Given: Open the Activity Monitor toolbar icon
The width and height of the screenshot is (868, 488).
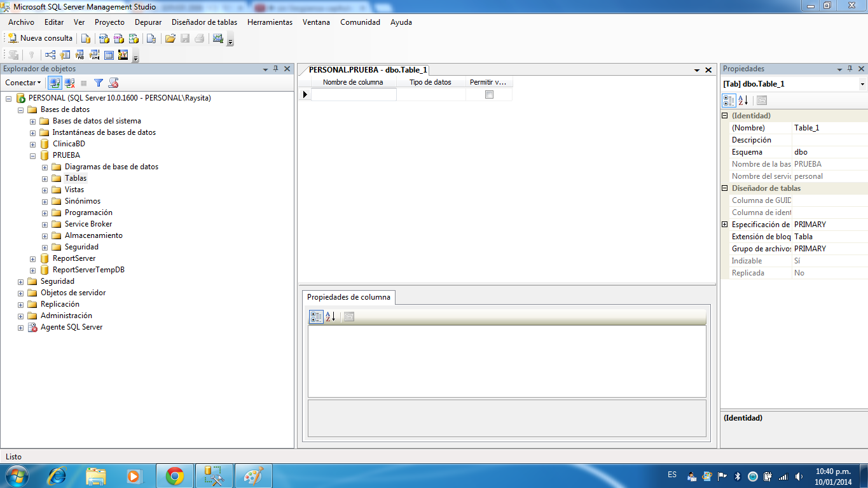Looking at the screenshot, I should 217,39.
